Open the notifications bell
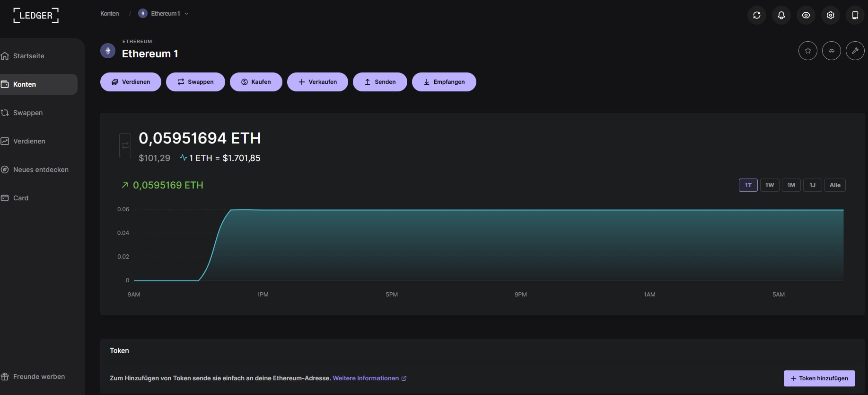 781,15
